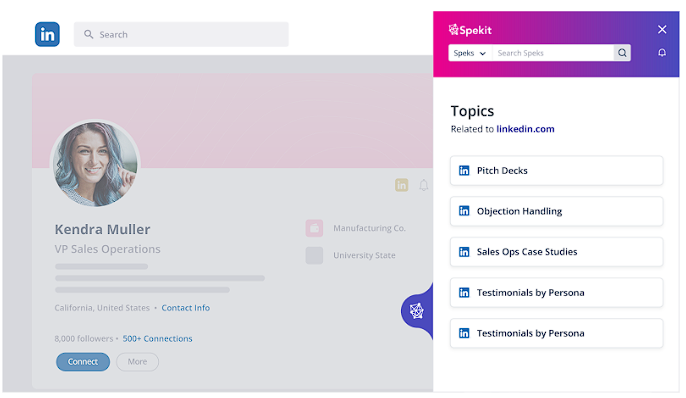
Task: Close the Spekit sidebar panel
Action: 662,29
